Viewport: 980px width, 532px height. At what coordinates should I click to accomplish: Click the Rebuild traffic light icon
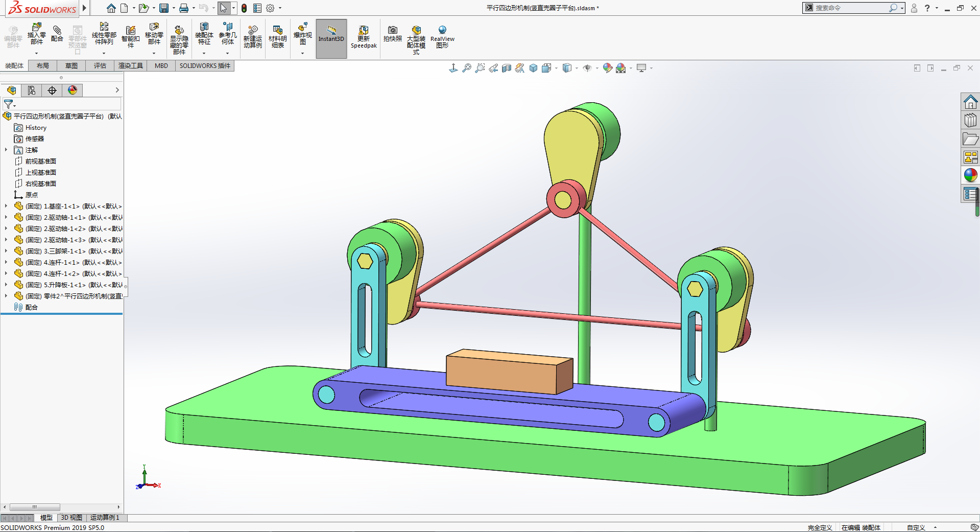point(244,8)
